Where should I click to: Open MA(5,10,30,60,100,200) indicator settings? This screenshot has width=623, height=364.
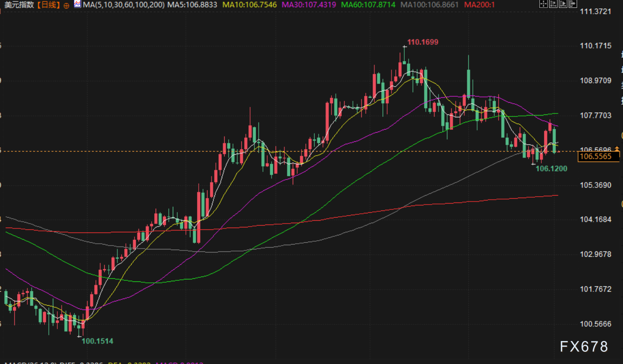click(123, 5)
